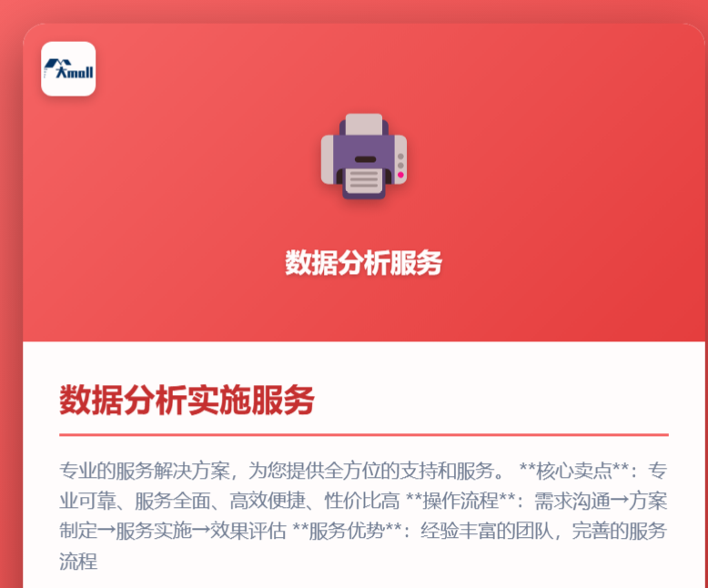Click the heading 数据分析实施服务

[187, 400]
